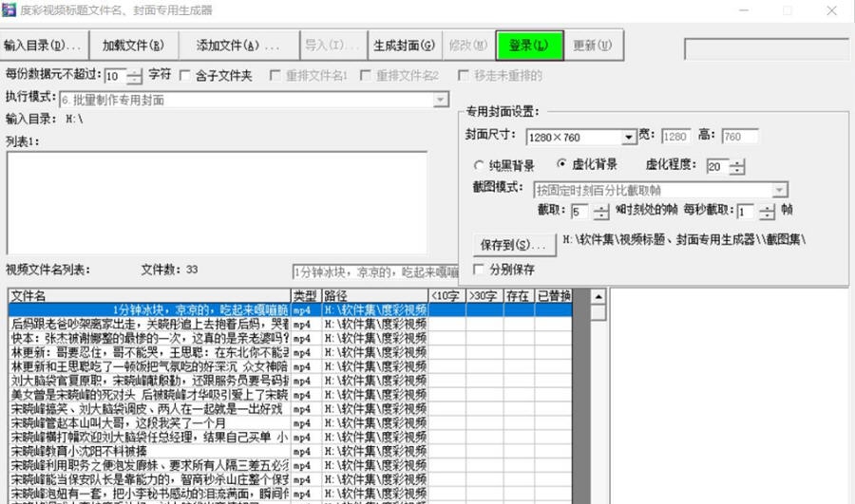Click the 已替换 column header
The image size is (855, 504).
click(554, 296)
